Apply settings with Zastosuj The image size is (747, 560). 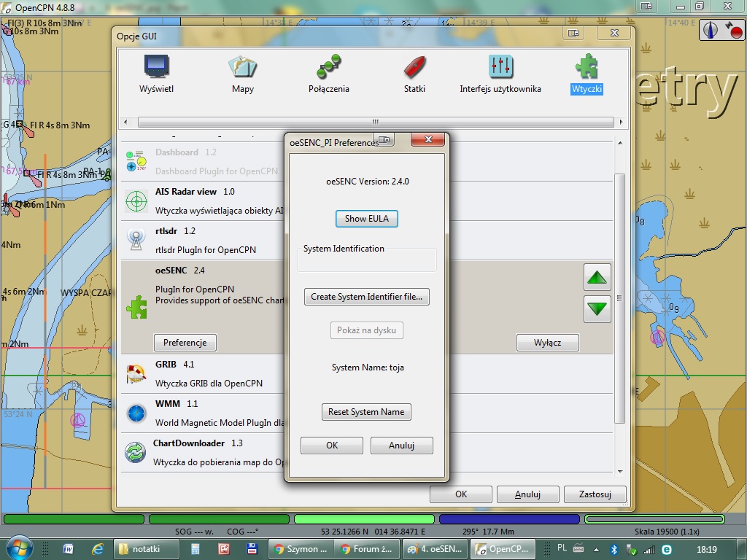tap(595, 494)
